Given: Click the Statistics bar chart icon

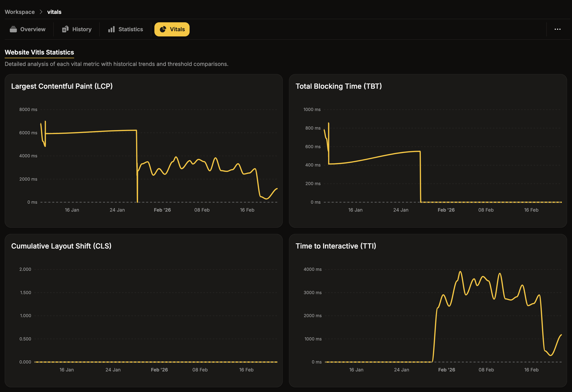Looking at the screenshot, I should coord(112,29).
